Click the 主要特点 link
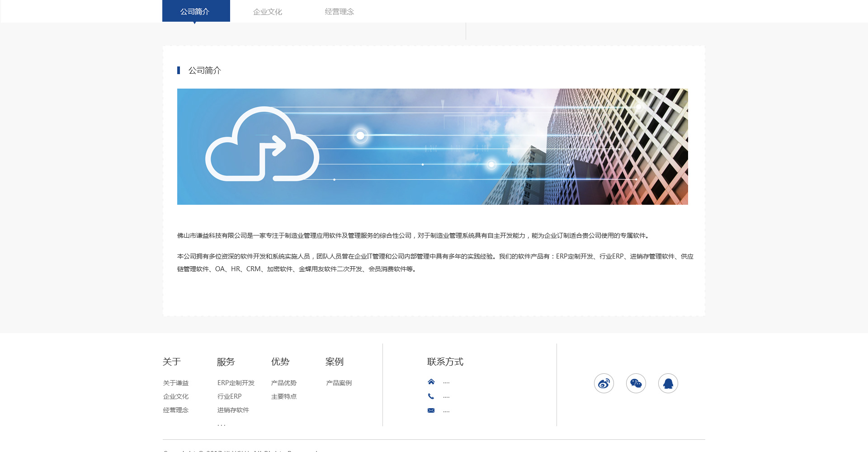 283,396
